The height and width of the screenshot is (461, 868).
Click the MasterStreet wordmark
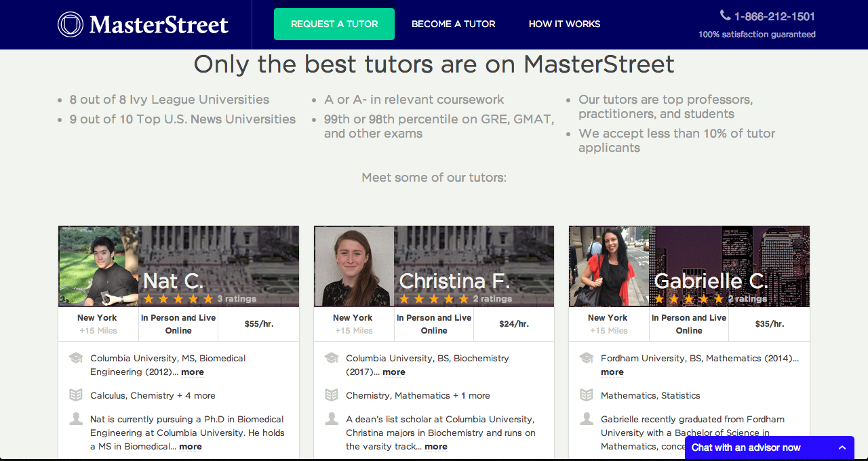click(159, 25)
